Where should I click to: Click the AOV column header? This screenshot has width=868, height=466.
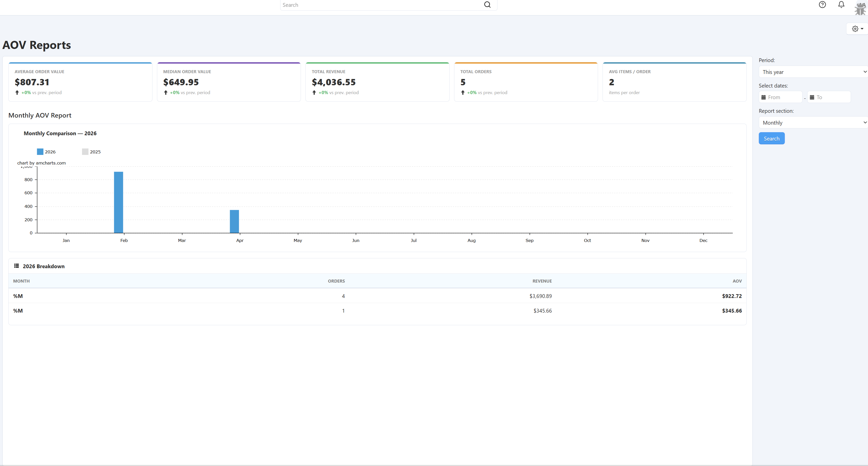tap(737, 281)
